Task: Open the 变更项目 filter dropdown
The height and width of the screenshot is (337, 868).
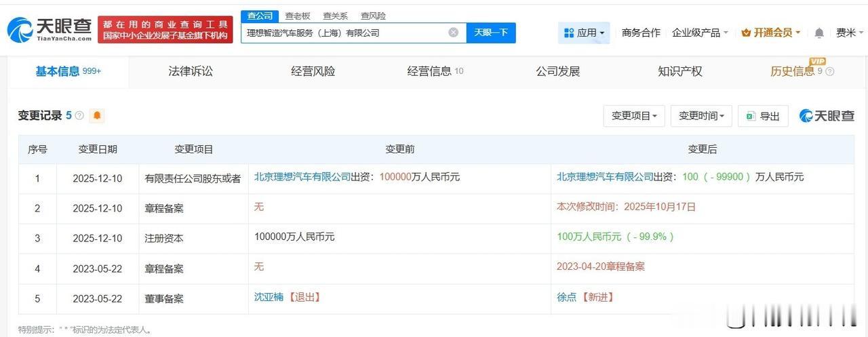Action: pos(634,116)
